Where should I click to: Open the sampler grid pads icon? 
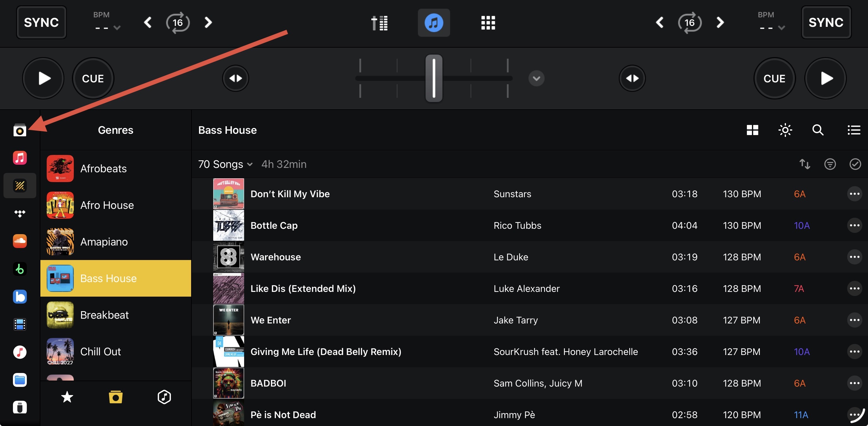[488, 23]
